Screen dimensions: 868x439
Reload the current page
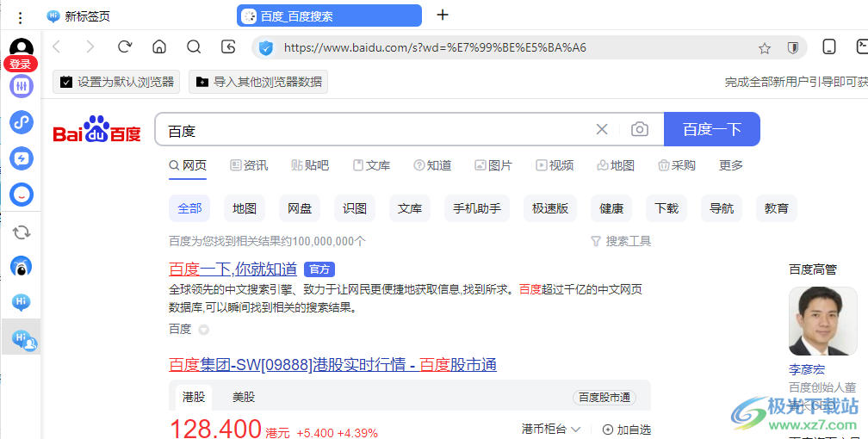[x=125, y=47]
